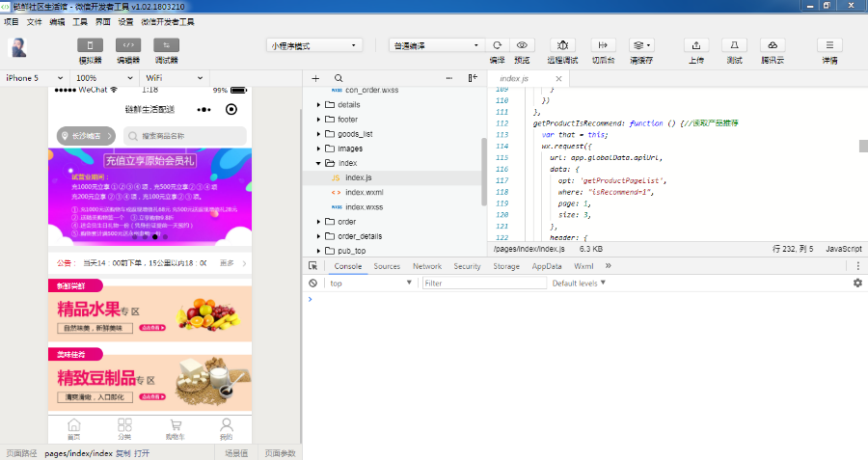Click the 复制 link beside page path
The width and height of the screenshot is (868, 460).
point(122,453)
